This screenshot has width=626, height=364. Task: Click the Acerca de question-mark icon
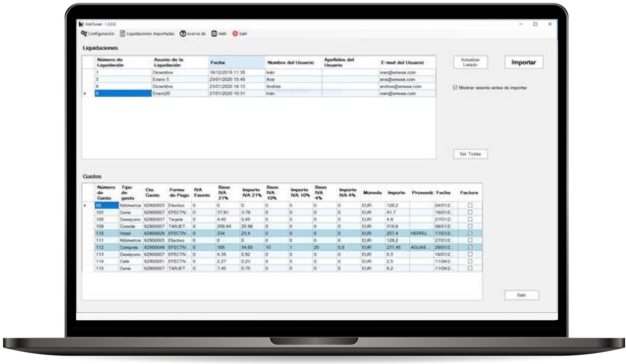[x=183, y=33]
